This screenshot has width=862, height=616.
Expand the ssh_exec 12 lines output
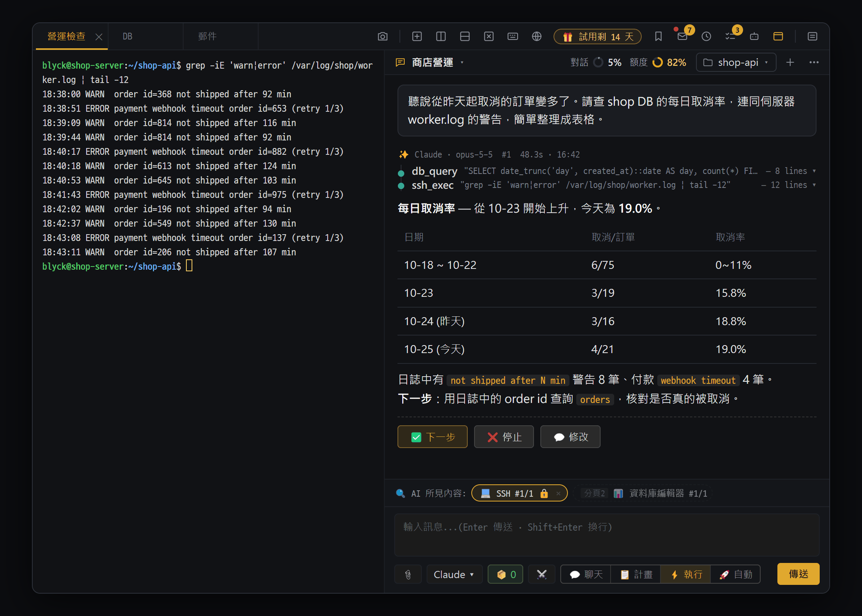point(789,185)
